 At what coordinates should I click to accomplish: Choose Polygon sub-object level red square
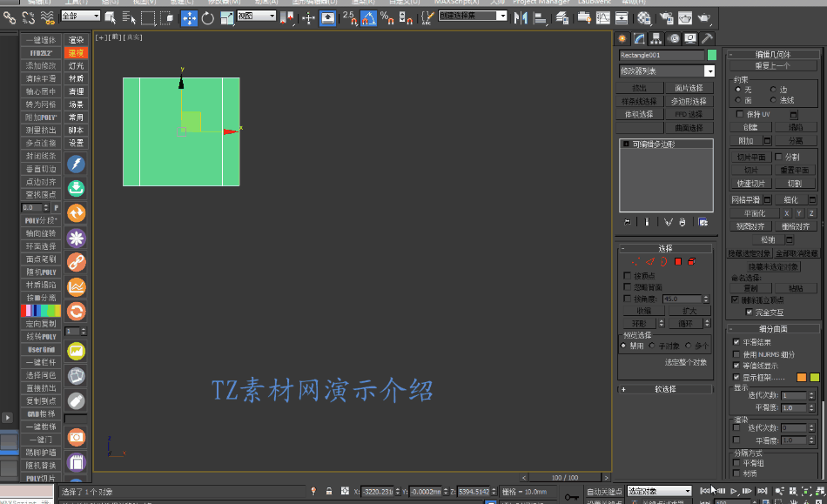(677, 261)
